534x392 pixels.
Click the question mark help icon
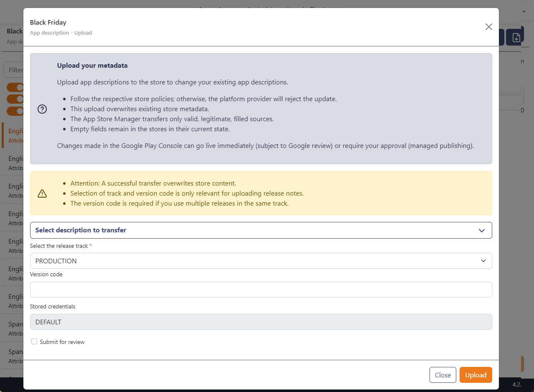[x=42, y=109]
